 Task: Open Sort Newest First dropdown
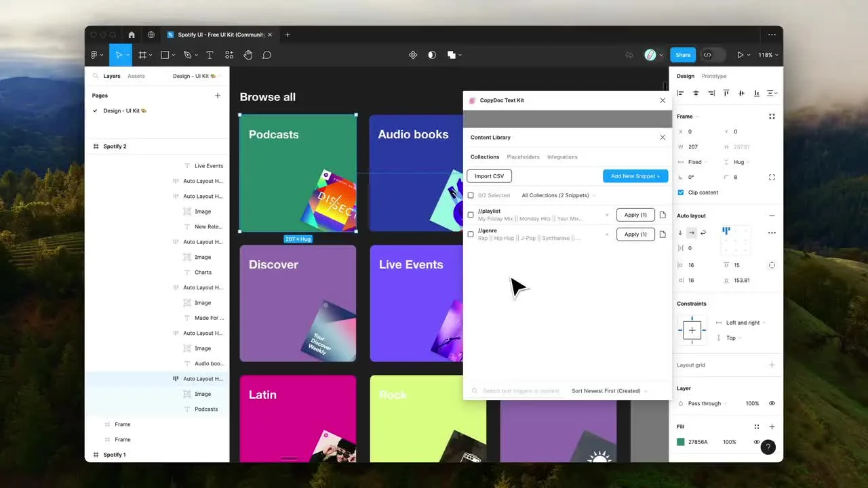point(609,391)
